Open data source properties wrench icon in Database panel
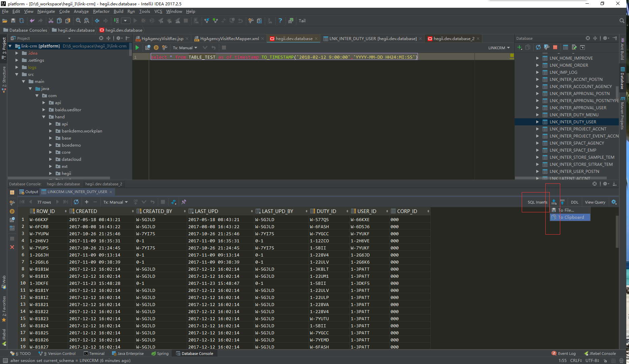The height and width of the screenshot is (364, 629). [x=547, y=48]
